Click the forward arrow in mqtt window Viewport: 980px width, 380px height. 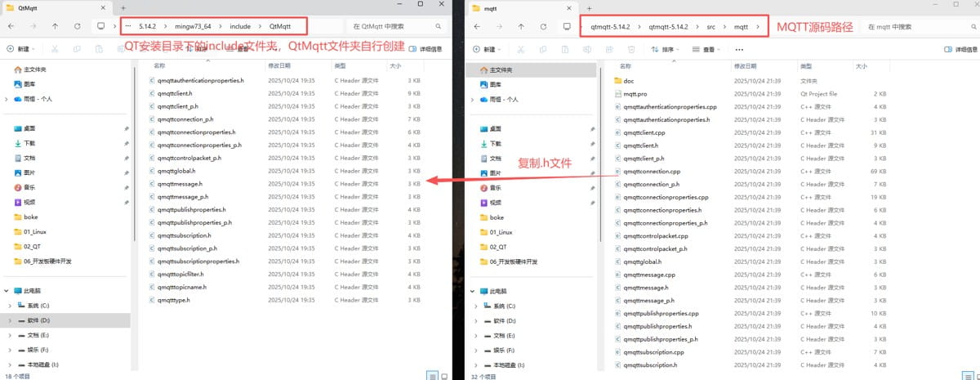pyautogui.click(x=500, y=26)
